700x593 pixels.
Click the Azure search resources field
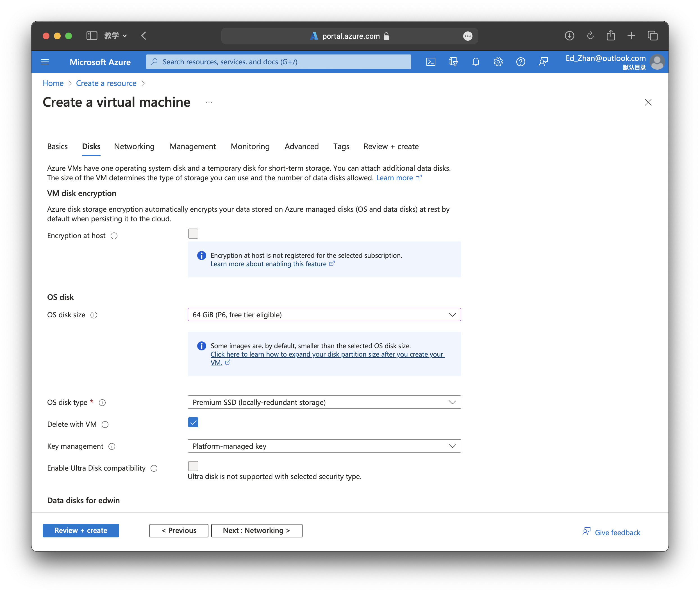click(279, 62)
